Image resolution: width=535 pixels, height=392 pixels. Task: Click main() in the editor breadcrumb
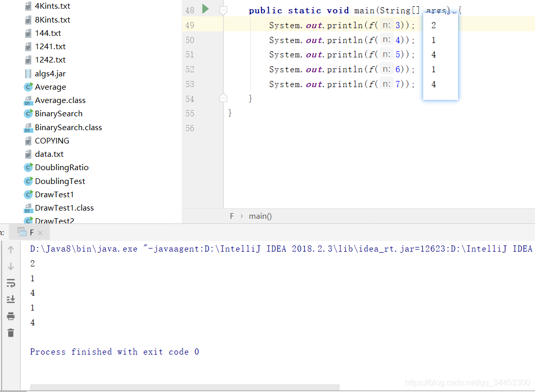click(x=260, y=216)
